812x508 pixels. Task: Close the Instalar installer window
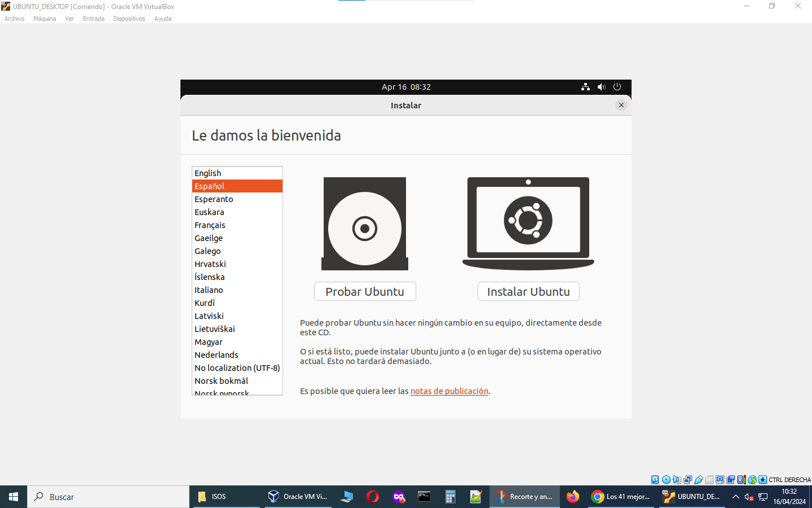(621, 105)
